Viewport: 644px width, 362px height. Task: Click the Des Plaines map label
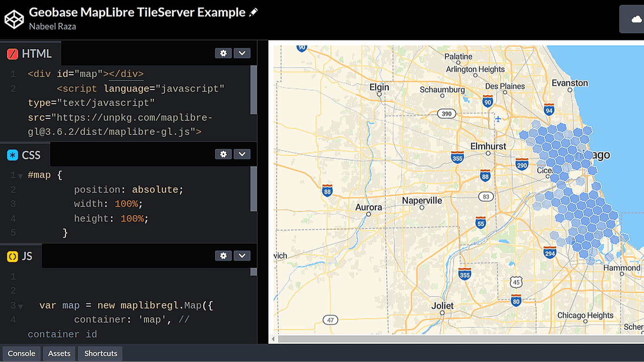[x=505, y=86]
